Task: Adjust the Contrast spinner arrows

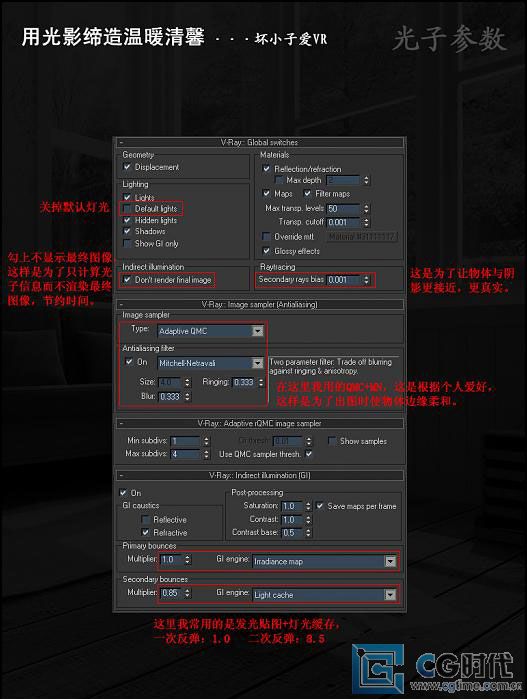Action: 309,520
